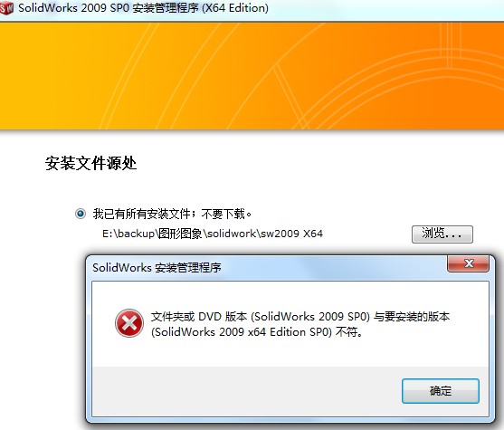The image size is (504, 430).
Task: Select the 我已有所有安装文件 radio button
Action: (x=81, y=214)
